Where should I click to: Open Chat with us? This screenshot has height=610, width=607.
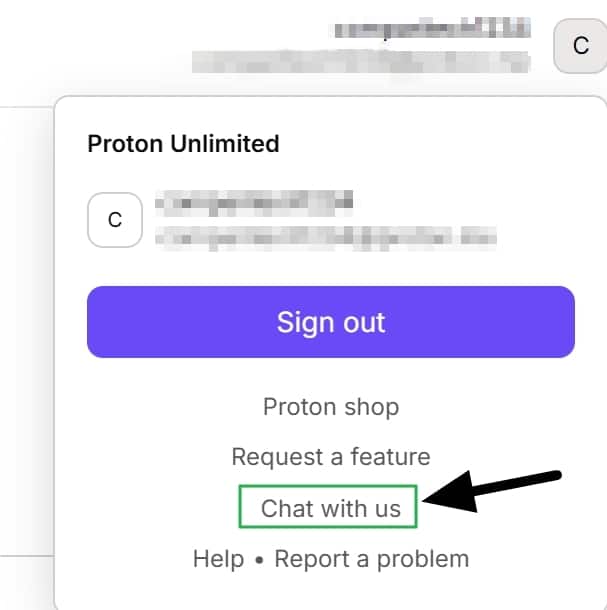pyautogui.click(x=331, y=508)
